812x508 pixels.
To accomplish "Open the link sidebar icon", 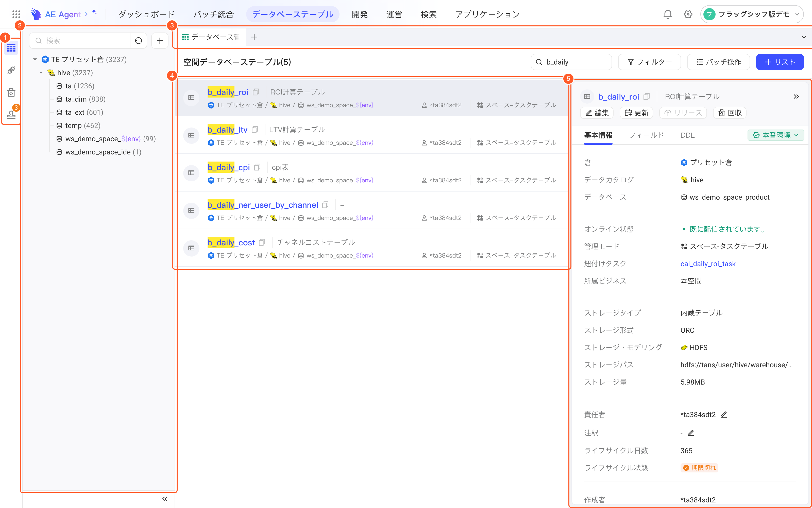I will [11, 70].
